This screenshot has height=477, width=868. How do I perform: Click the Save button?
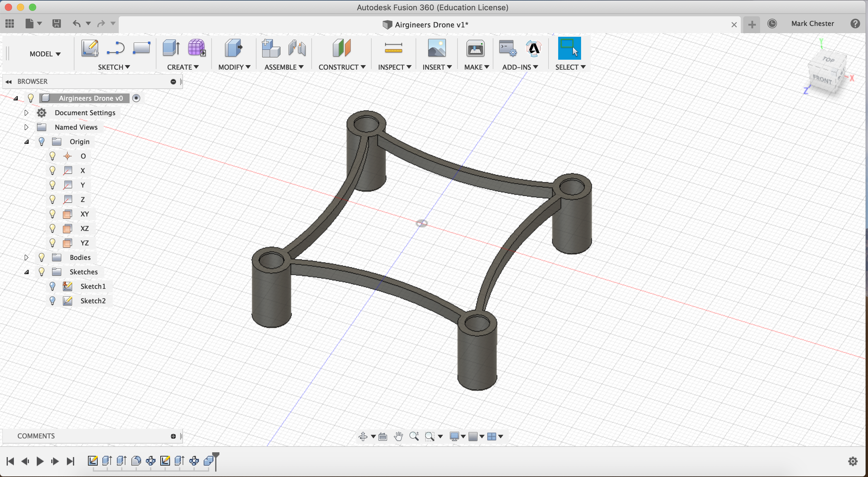point(57,24)
